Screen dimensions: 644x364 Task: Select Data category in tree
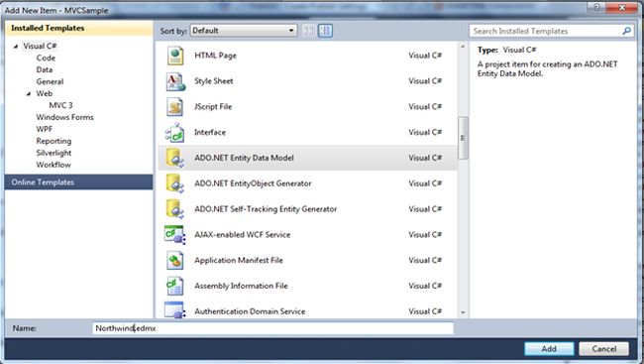coord(45,69)
